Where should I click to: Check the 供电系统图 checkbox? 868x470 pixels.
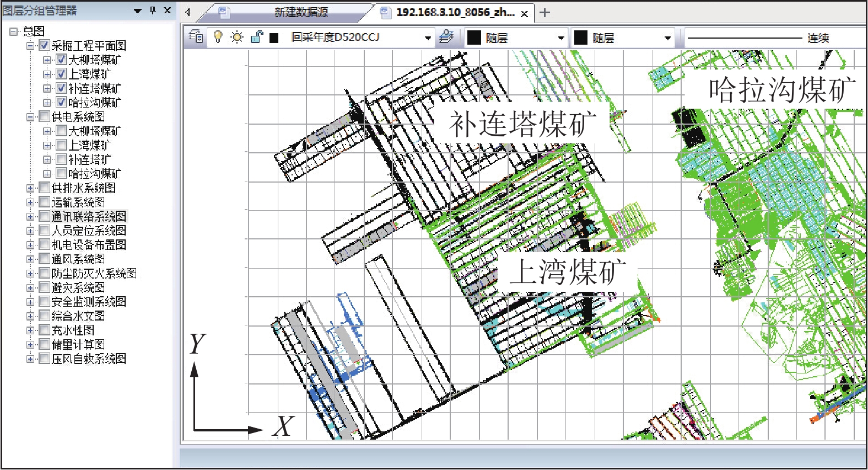pos(45,116)
